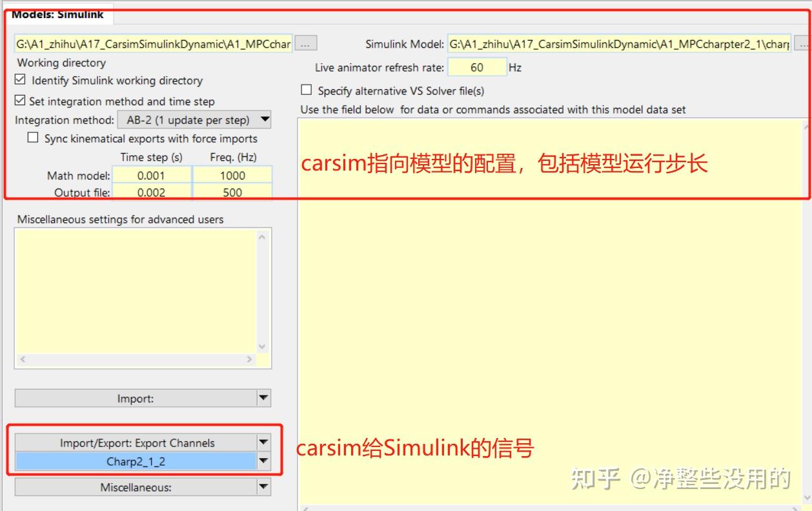The width and height of the screenshot is (812, 511).
Task: Edit the Live animator refresh rate of 60
Action: pyautogui.click(x=478, y=67)
